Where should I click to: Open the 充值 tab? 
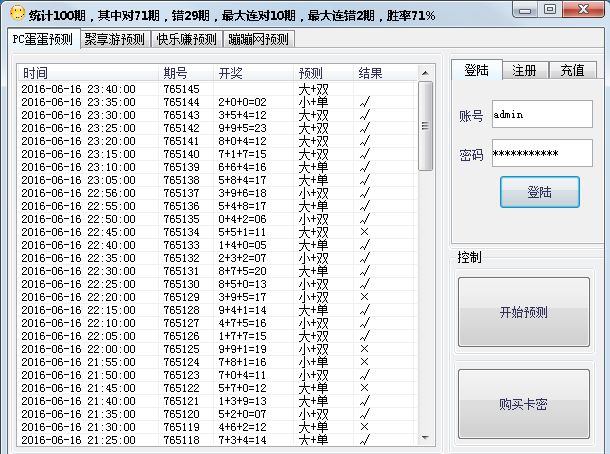click(573, 71)
